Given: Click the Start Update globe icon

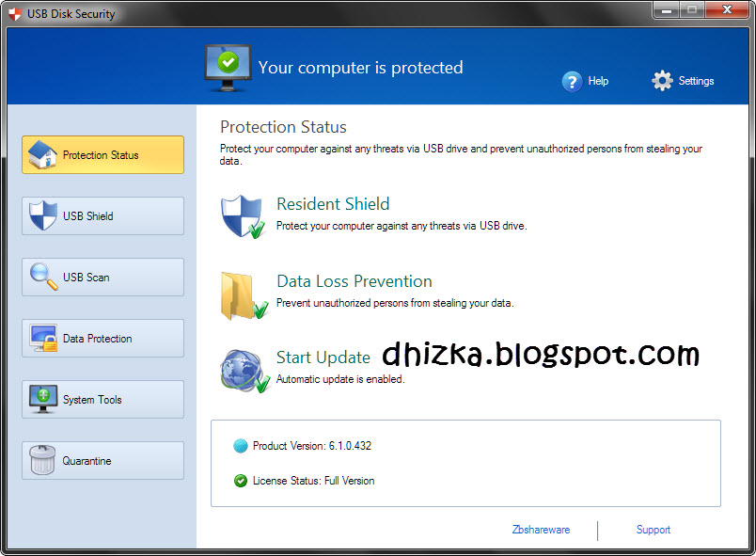Looking at the screenshot, I should tap(244, 372).
